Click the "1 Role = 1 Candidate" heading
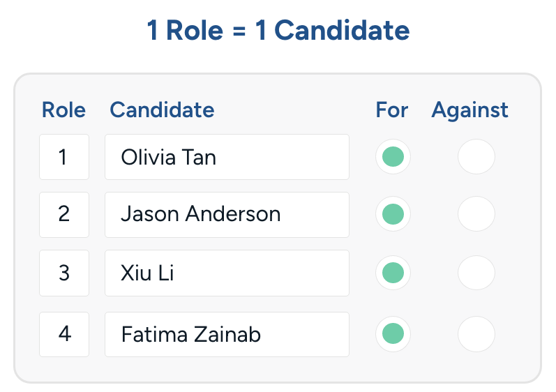The image size is (556, 392). coord(278,31)
